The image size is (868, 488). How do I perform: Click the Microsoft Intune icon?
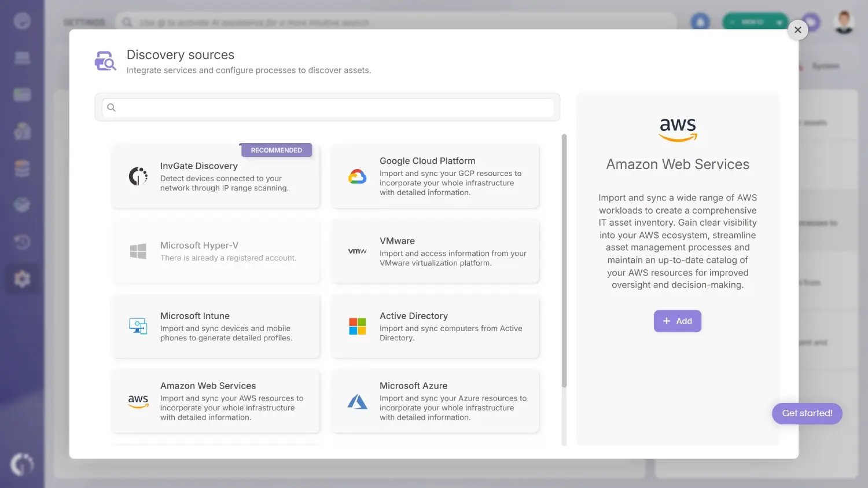pos(138,326)
